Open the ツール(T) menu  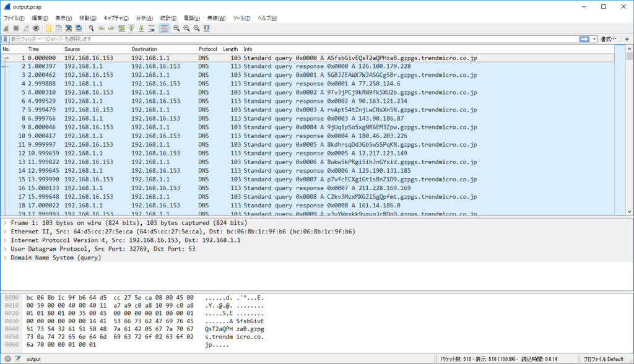pos(241,18)
